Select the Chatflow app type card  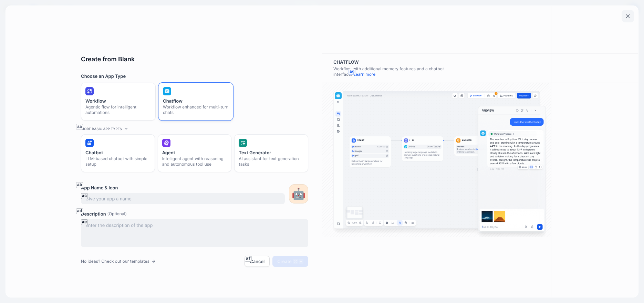click(x=196, y=102)
